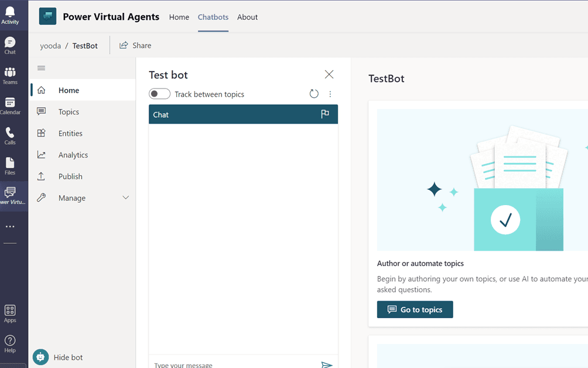This screenshot has height=368, width=588.
Task: Click the TestBot breadcrumb
Action: [85, 46]
